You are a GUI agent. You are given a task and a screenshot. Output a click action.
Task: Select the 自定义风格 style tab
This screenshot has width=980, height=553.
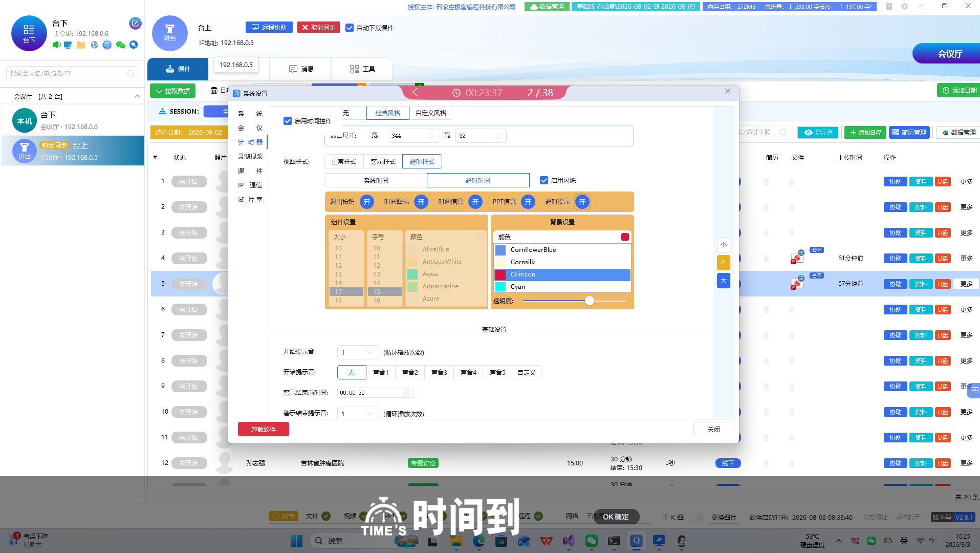pos(431,113)
